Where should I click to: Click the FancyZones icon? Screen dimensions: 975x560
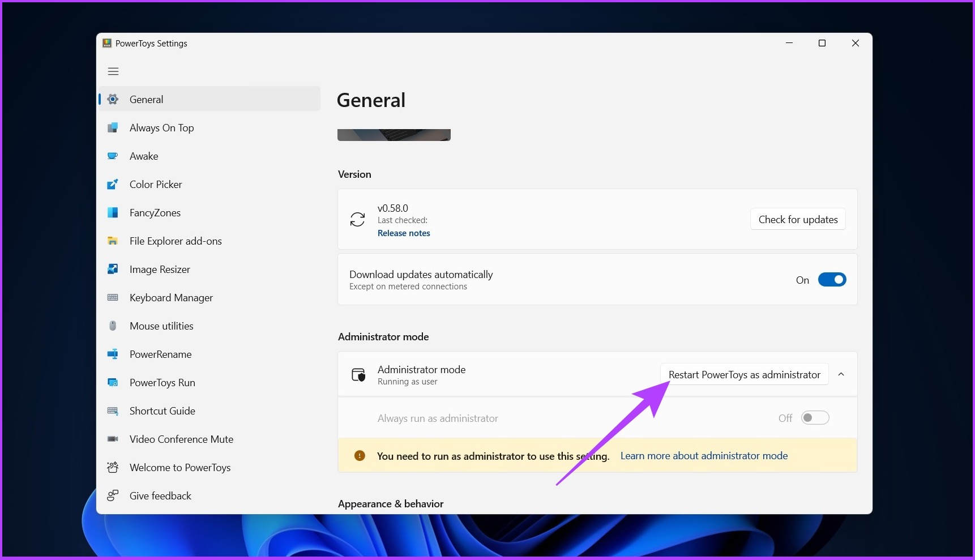click(113, 212)
